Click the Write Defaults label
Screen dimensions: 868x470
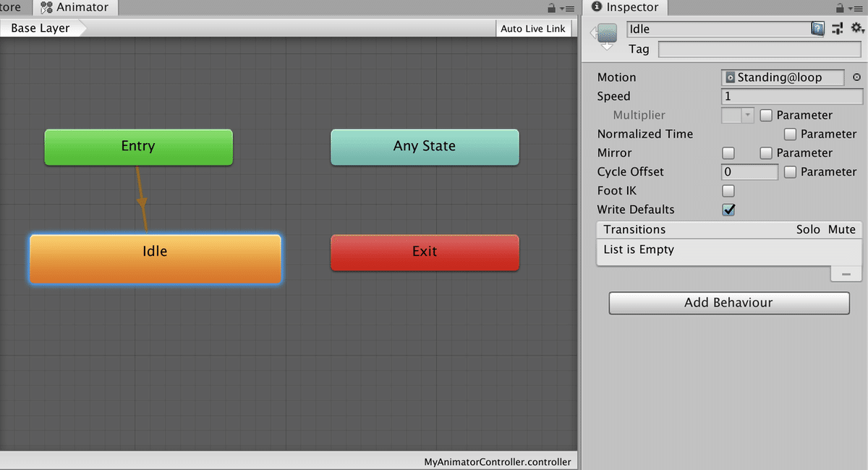(x=636, y=209)
